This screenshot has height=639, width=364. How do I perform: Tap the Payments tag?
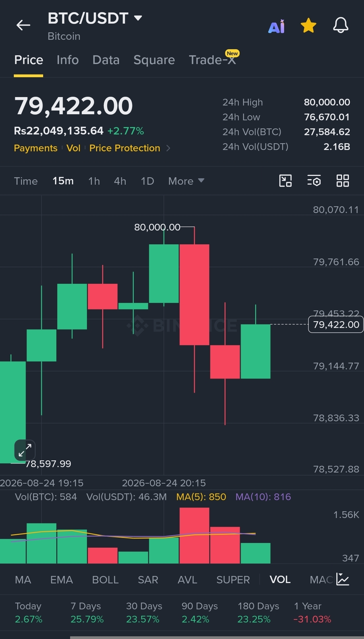(36, 148)
